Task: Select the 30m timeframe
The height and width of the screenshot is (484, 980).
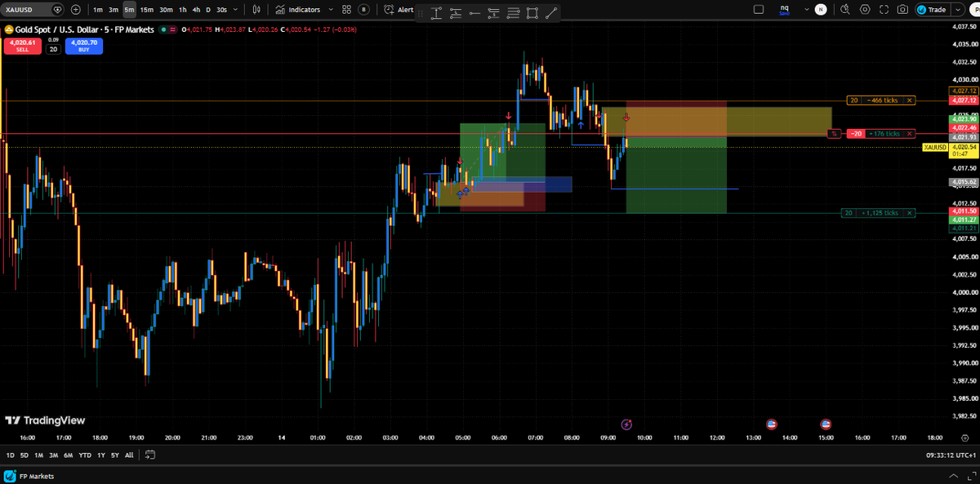Action: coord(166,10)
